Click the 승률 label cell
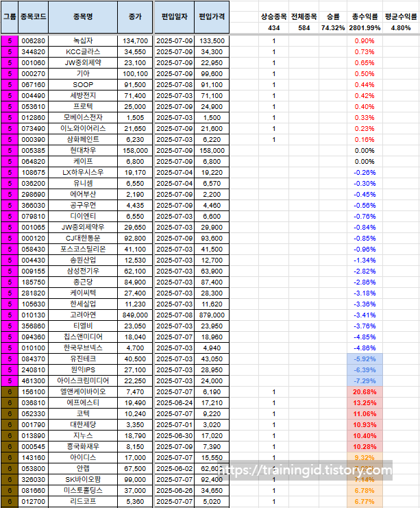The image size is (420, 508). (333, 17)
